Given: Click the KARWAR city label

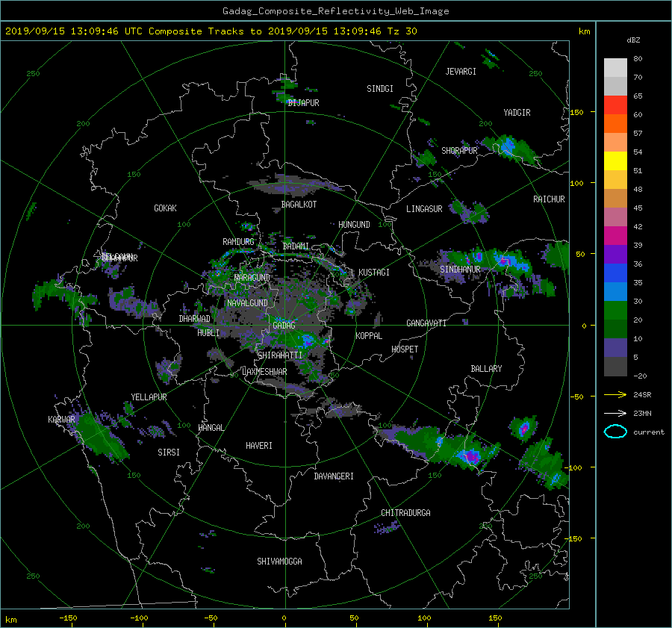Looking at the screenshot, I should point(61,420).
